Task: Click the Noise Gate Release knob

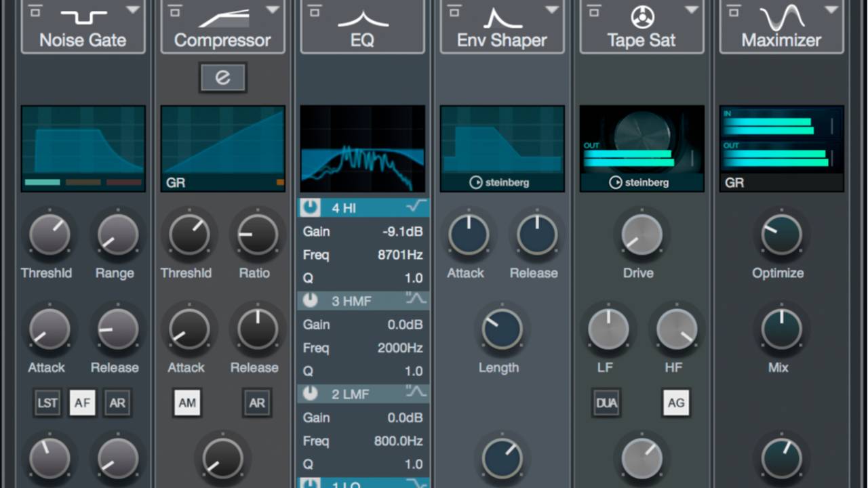Action: (x=118, y=329)
